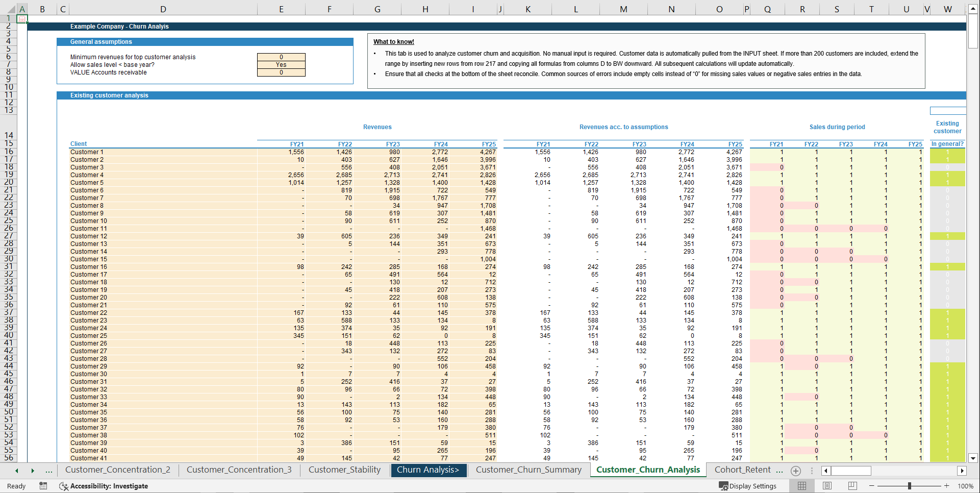The image size is (980, 493).
Task: Click the Add New Sheet plus button
Action: point(795,470)
